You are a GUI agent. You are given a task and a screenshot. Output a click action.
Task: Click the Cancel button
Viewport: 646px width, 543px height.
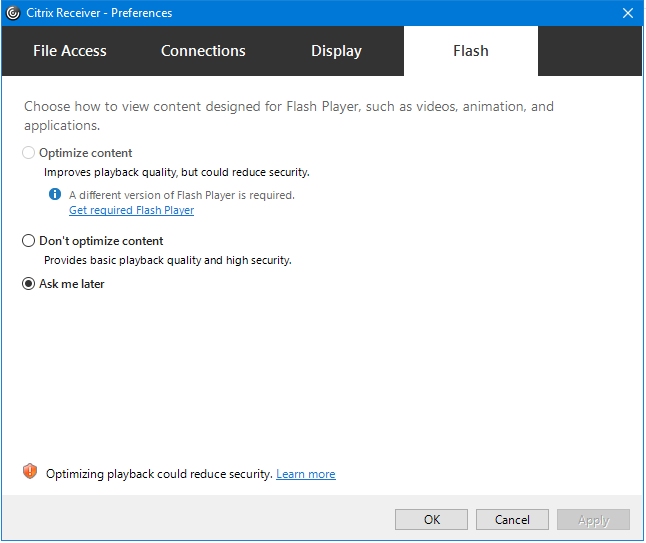512,520
